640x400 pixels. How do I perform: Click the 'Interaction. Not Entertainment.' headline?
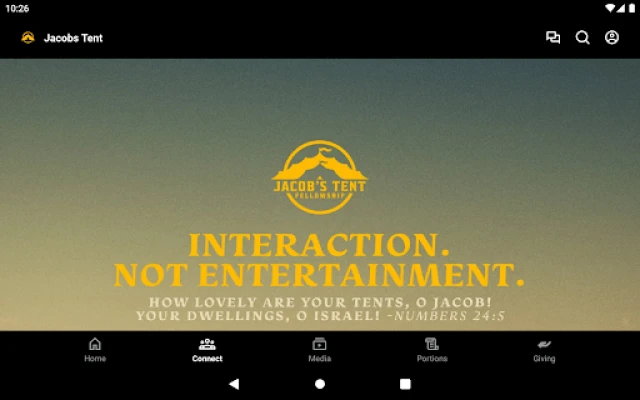[319, 260]
